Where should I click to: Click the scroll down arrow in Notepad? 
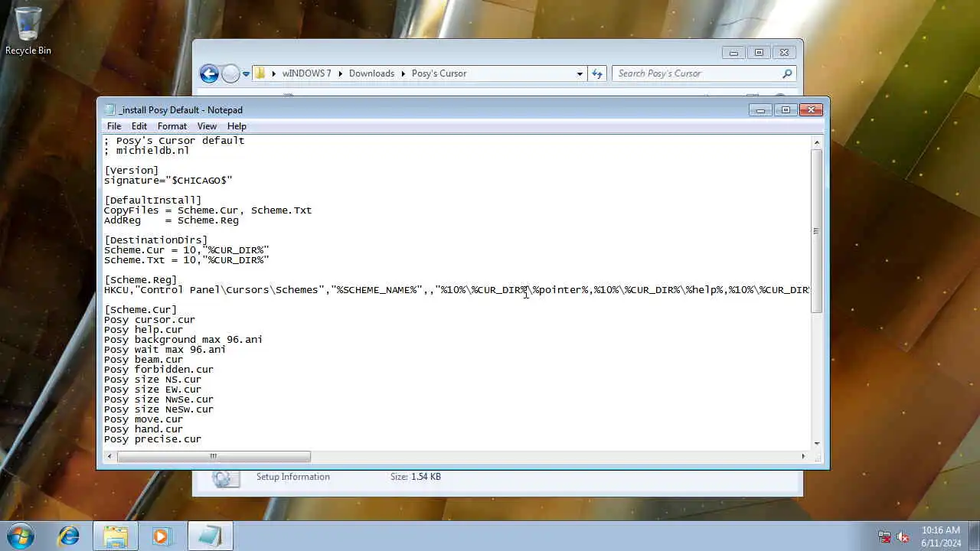click(816, 443)
